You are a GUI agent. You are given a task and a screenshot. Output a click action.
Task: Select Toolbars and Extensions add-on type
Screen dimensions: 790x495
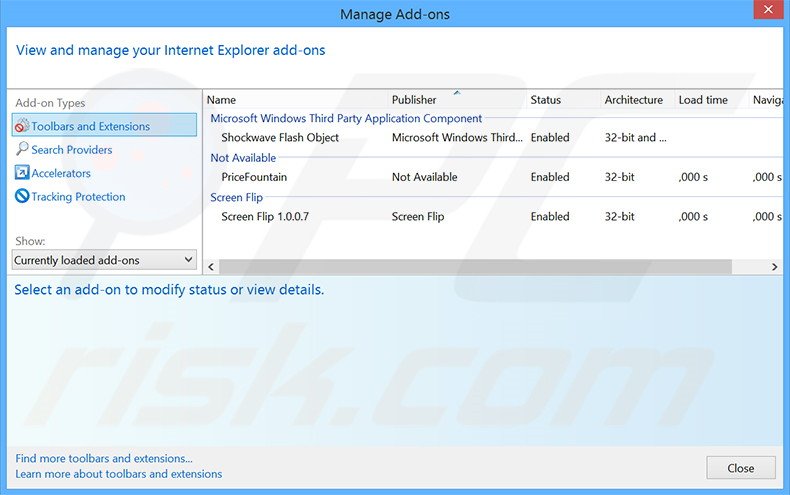point(104,126)
